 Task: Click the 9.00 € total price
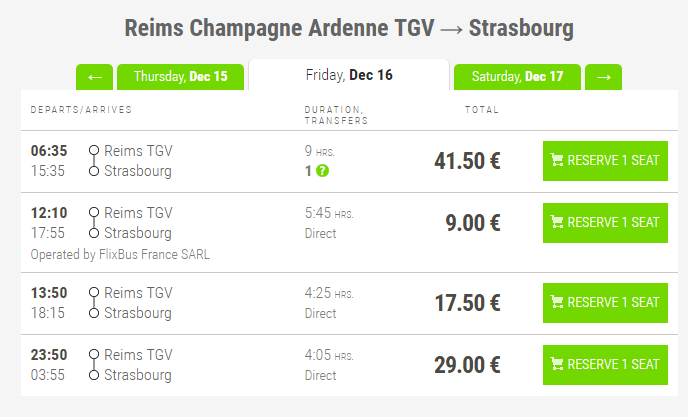point(472,223)
